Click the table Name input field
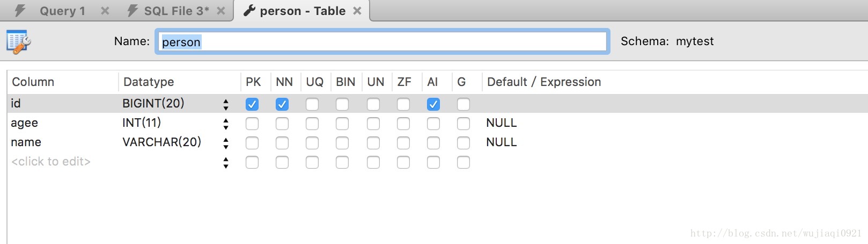 (x=382, y=42)
